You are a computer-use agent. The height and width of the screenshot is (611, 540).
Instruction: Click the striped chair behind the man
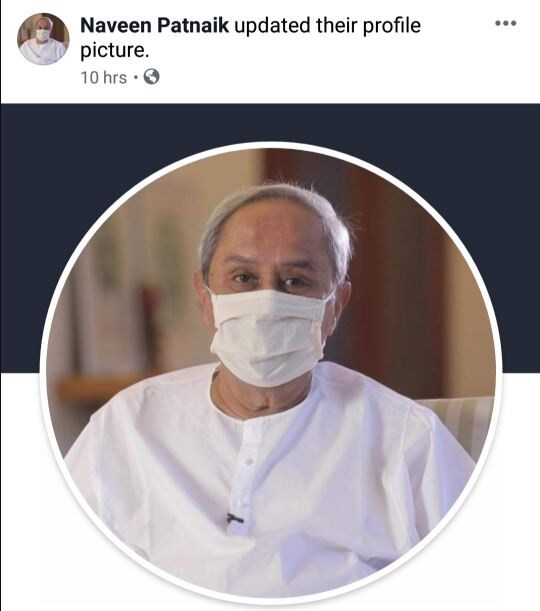(460, 425)
